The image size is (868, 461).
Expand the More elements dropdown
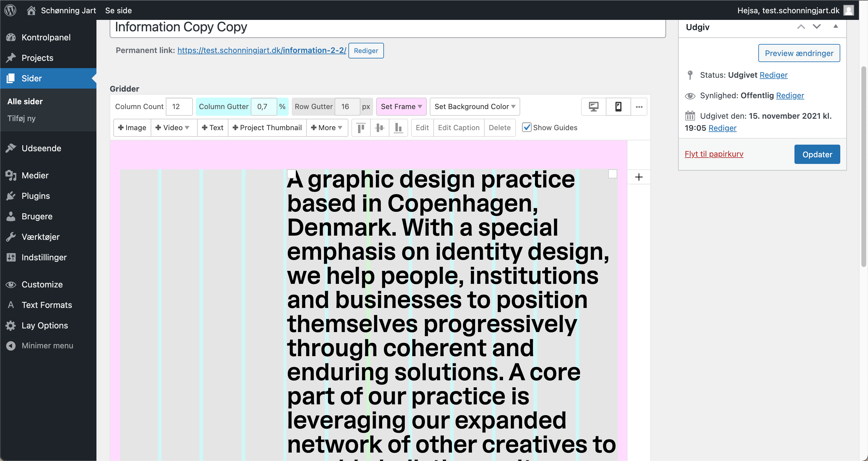[x=326, y=128]
